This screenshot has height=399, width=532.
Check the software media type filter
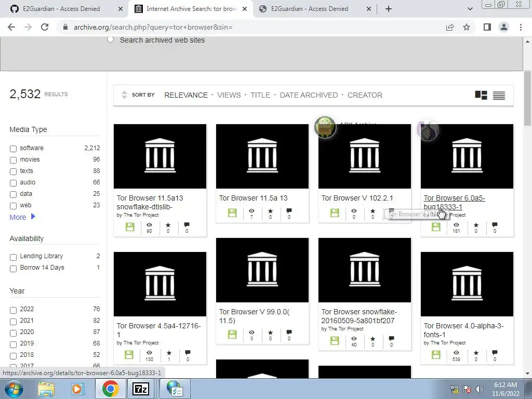13,149
